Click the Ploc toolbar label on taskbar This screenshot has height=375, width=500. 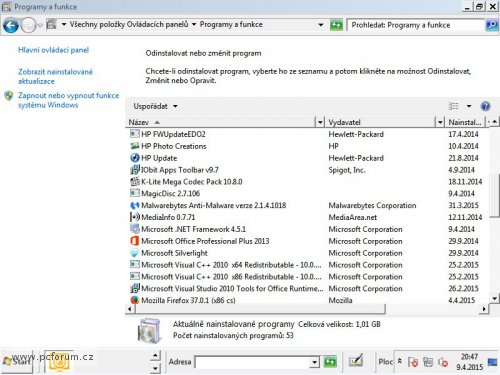[385, 362]
